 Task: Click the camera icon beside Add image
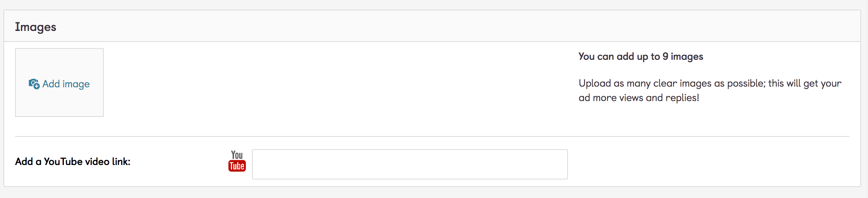tap(33, 83)
